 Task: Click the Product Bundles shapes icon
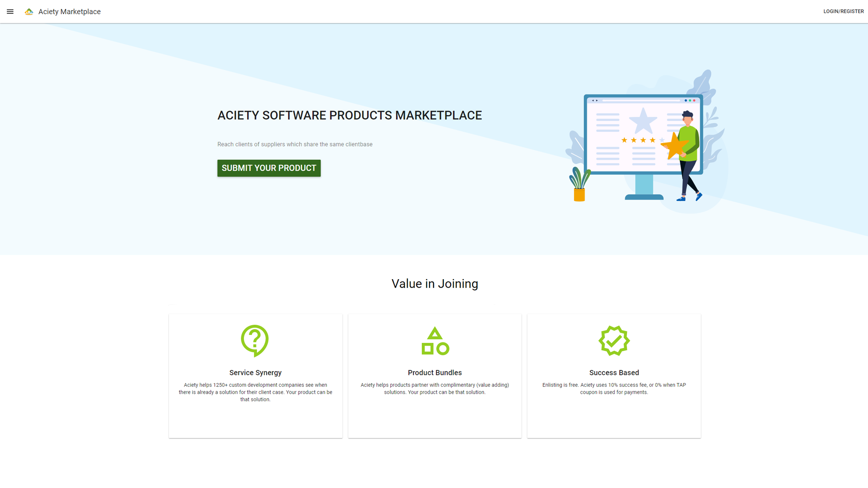pyautogui.click(x=435, y=341)
